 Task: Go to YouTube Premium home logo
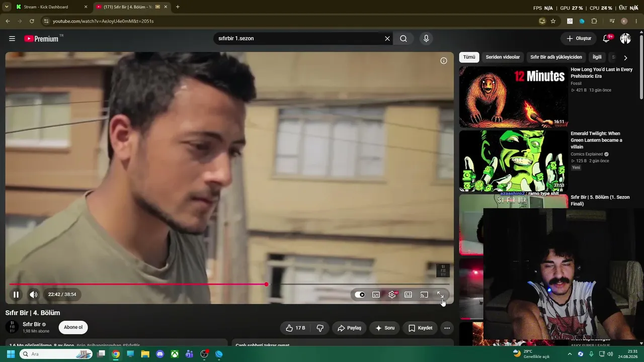(x=41, y=39)
